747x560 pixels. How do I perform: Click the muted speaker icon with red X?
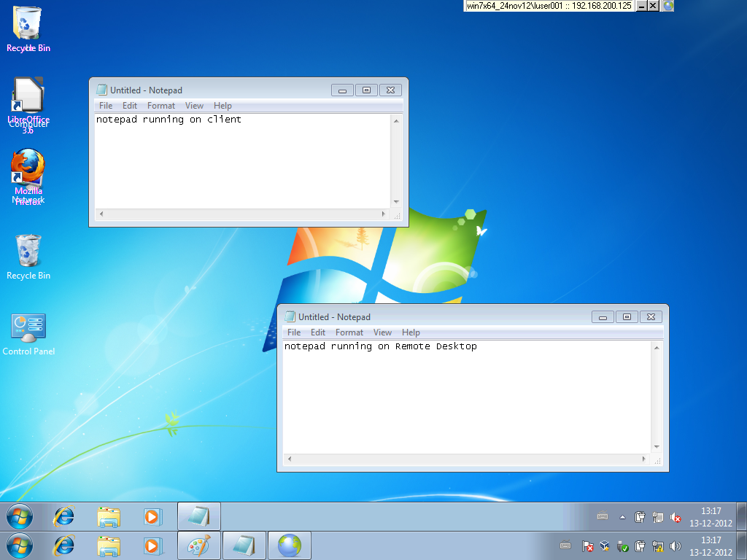coord(676,517)
